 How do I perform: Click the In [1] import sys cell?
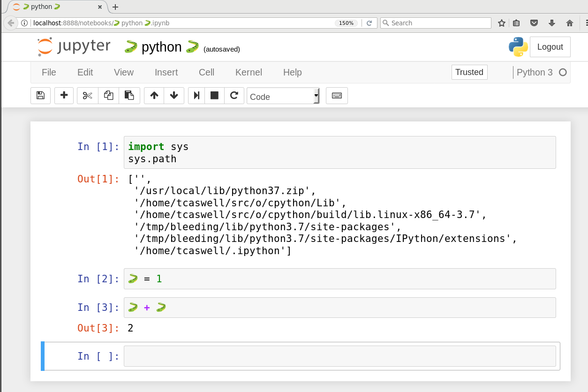pyautogui.click(x=339, y=152)
